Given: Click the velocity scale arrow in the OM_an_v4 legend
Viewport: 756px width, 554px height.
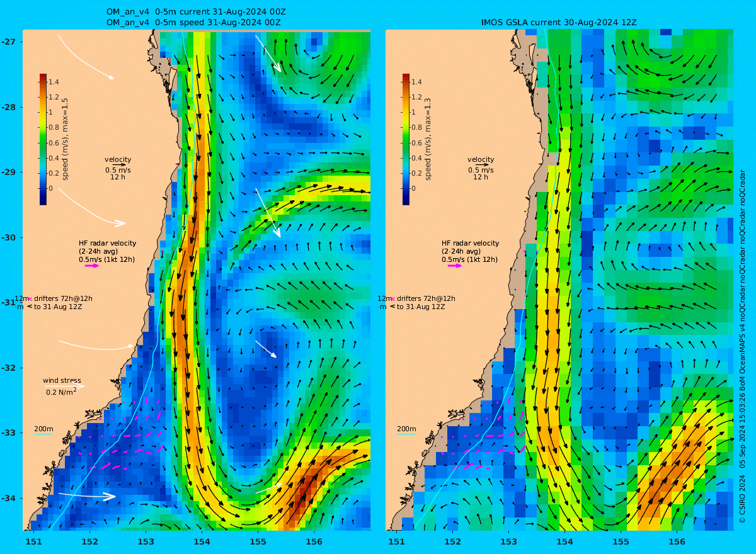Looking at the screenshot, I should point(119,164).
